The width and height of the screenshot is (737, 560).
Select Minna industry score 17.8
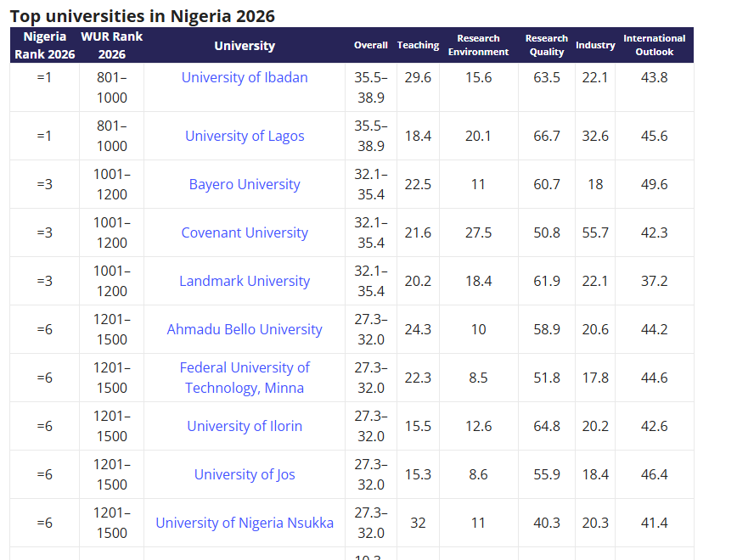pyautogui.click(x=595, y=378)
